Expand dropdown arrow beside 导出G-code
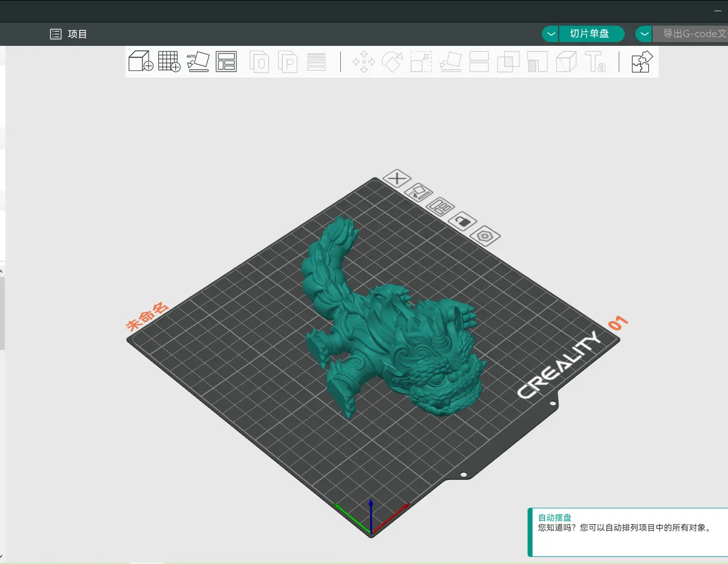The width and height of the screenshot is (728, 564). coord(644,34)
